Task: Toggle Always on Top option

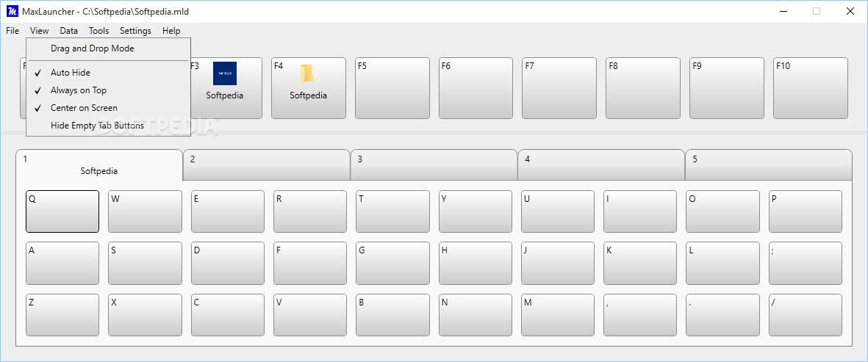Action: click(108, 90)
